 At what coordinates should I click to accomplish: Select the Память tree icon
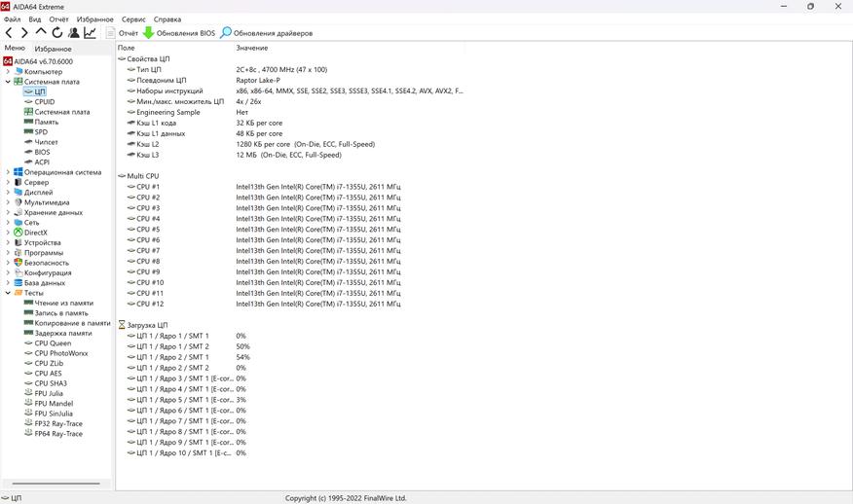point(29,122)
